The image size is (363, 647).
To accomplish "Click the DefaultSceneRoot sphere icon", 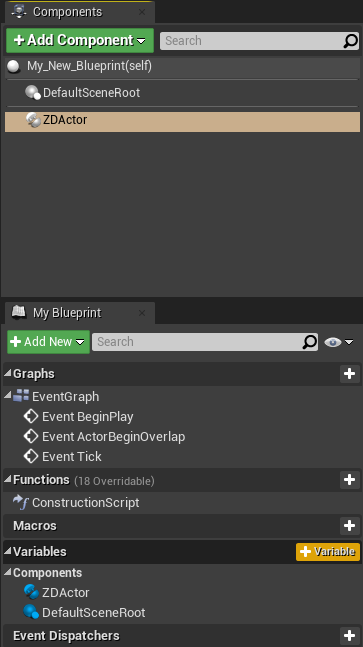I will [x=33, y=92].
